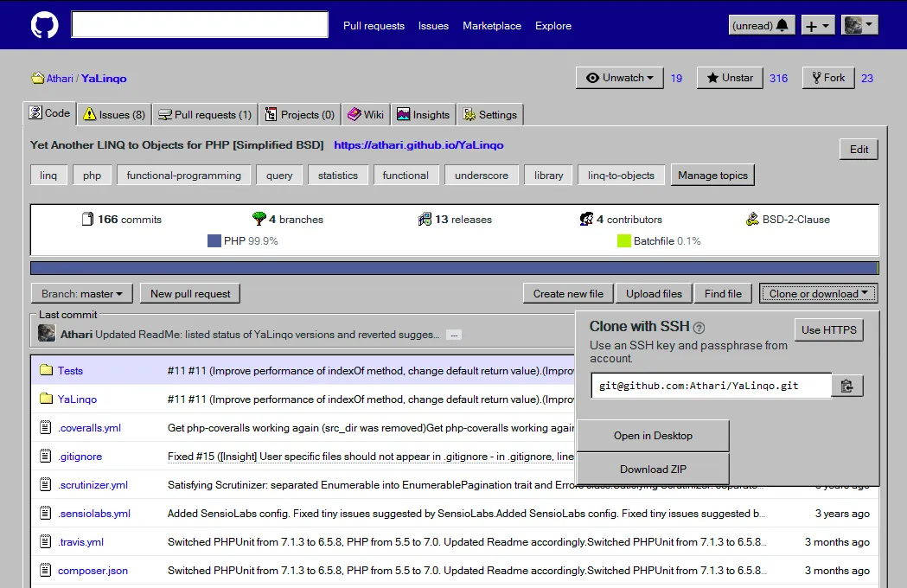Click Upload files

(655, 293)
